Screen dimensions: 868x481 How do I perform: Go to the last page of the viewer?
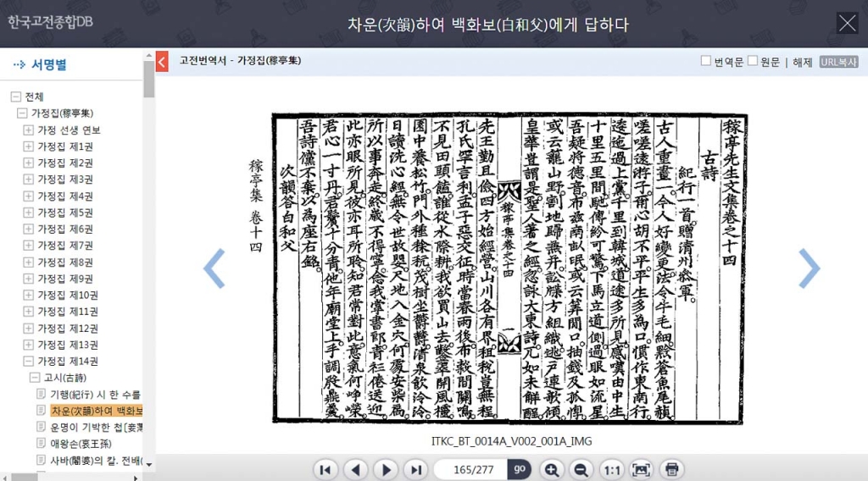click(x=415, y=469)
